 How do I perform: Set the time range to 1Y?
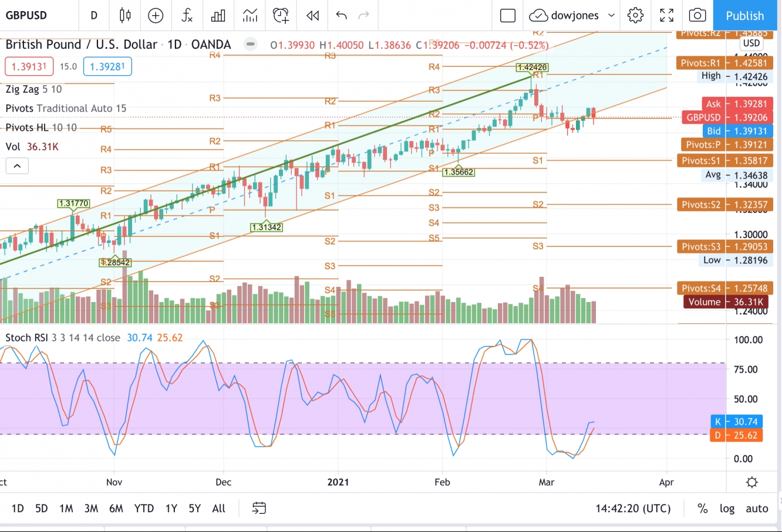171,509
